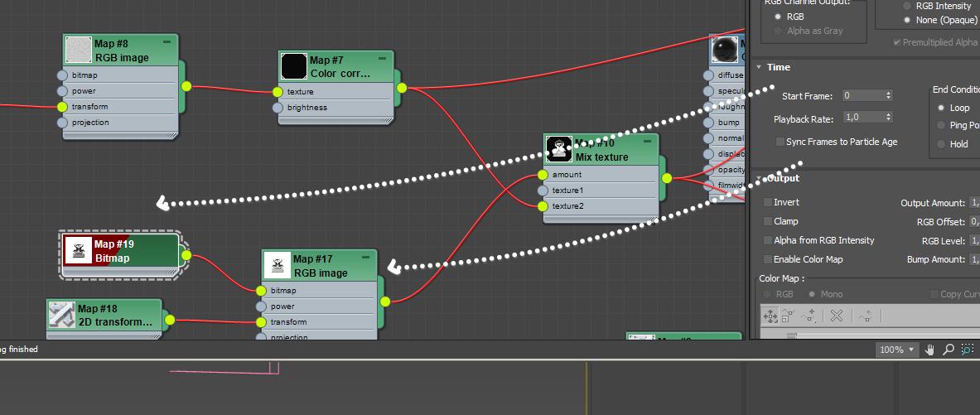
Task: Click the Playback Rate spinner arrows
Action: tap(889, 117)
